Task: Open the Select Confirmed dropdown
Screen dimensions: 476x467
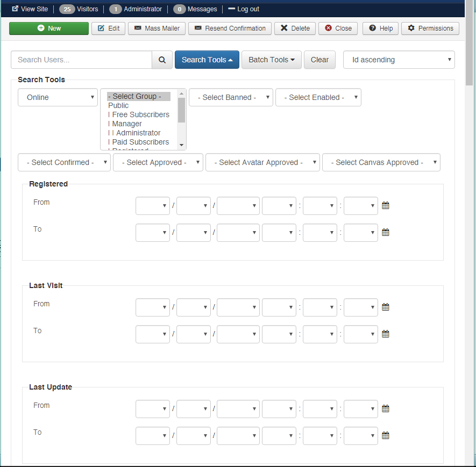Action: [64, 162]
